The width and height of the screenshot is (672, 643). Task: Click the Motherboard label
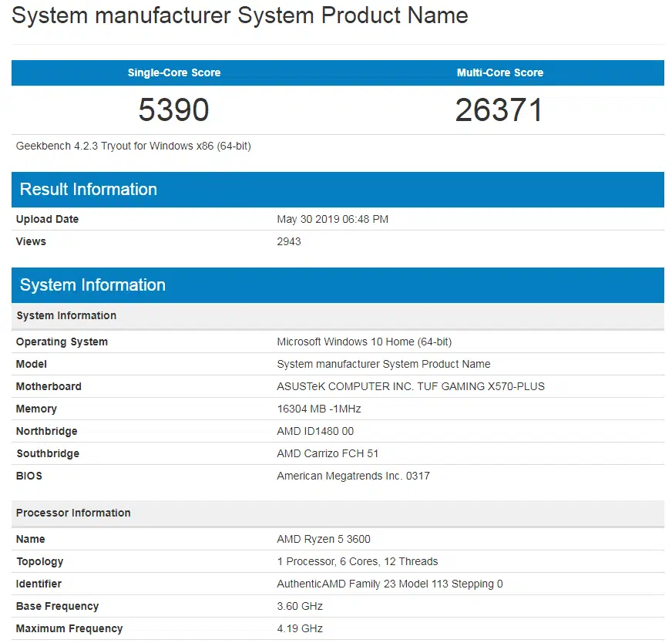(x=49, y=386)
